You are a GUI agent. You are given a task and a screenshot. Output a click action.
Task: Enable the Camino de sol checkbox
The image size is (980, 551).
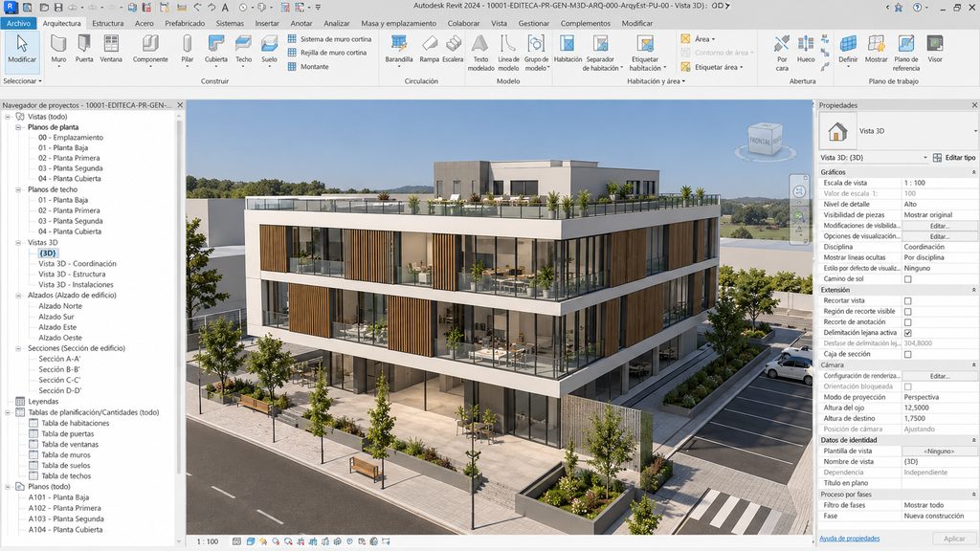click(x=907, y=279)
